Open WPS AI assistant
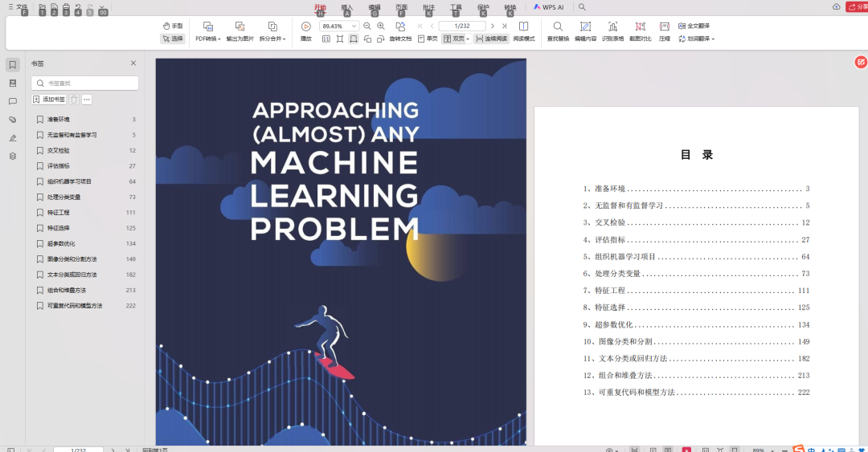This screenshot has height=452, width=868. pos(549,7)
